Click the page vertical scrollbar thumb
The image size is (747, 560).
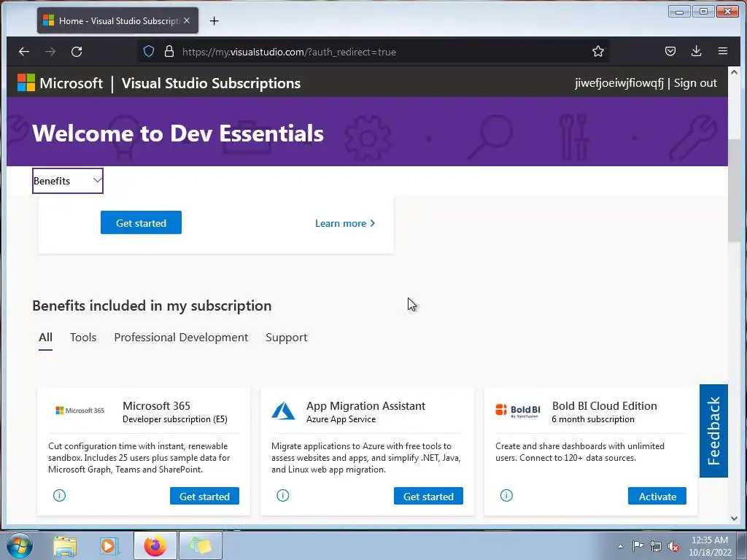coord(734,191)
